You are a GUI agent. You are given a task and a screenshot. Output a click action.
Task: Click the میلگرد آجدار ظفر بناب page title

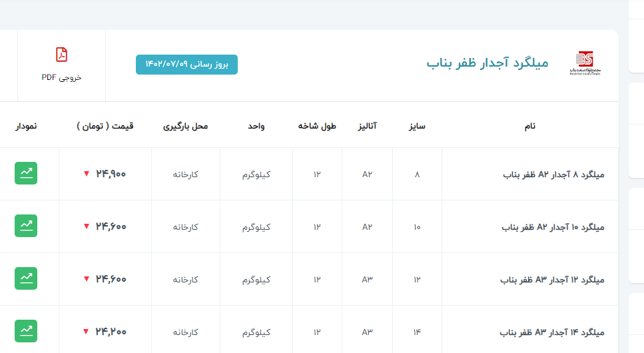point(487,63)
